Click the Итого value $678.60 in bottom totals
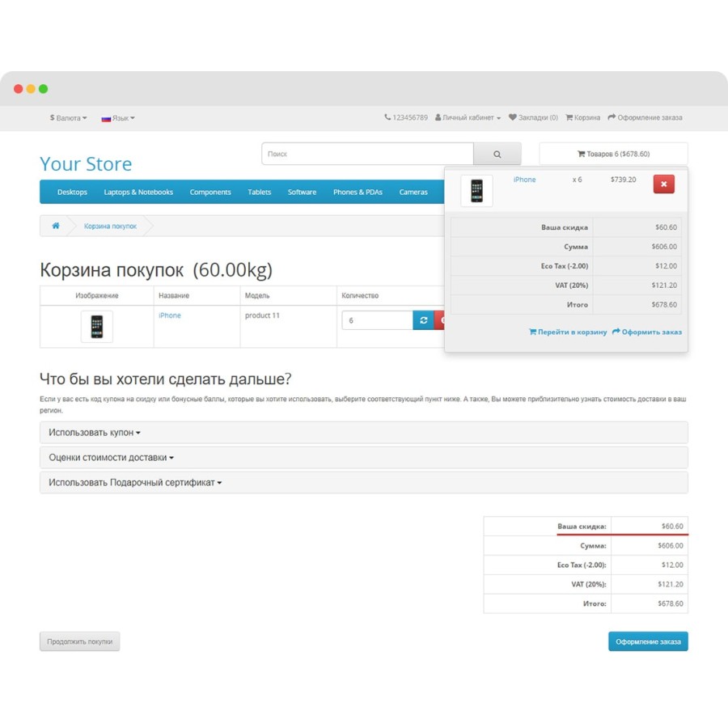 671,603
